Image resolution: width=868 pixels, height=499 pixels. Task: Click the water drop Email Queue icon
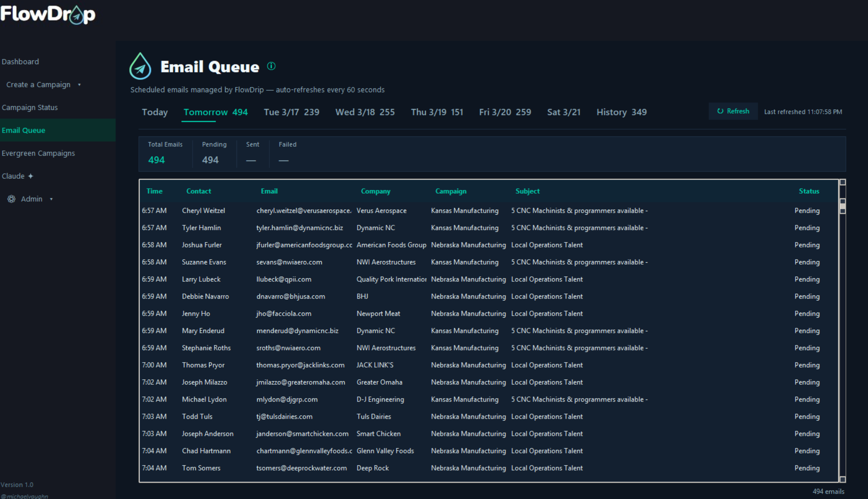click(x=140, y=66)
